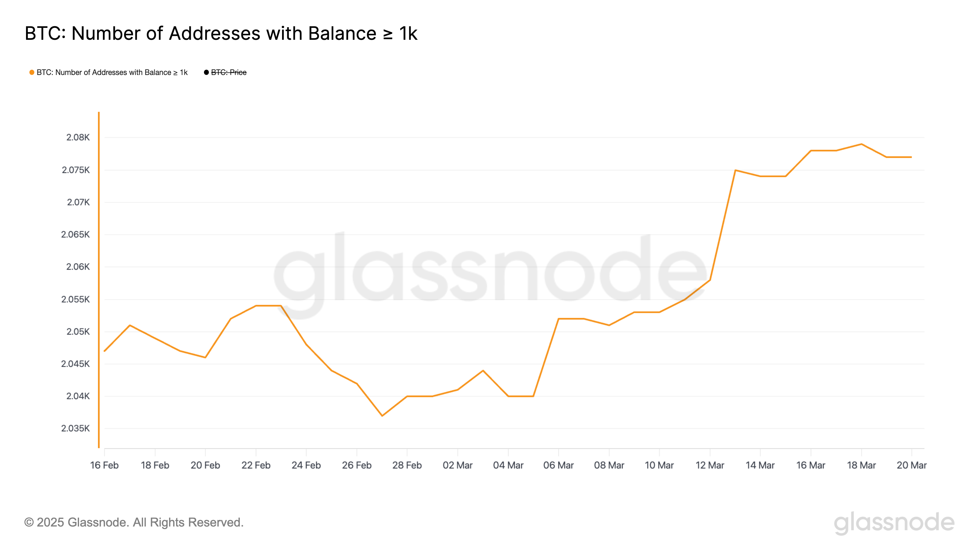This screenshot has height=551, width=980.
Task: Click the line's lowest point near 27 Feb
Action: 382,416
